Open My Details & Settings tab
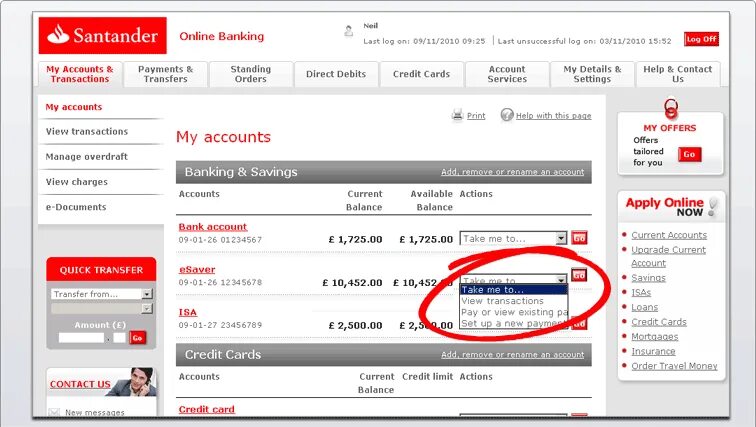 [592, 74]
